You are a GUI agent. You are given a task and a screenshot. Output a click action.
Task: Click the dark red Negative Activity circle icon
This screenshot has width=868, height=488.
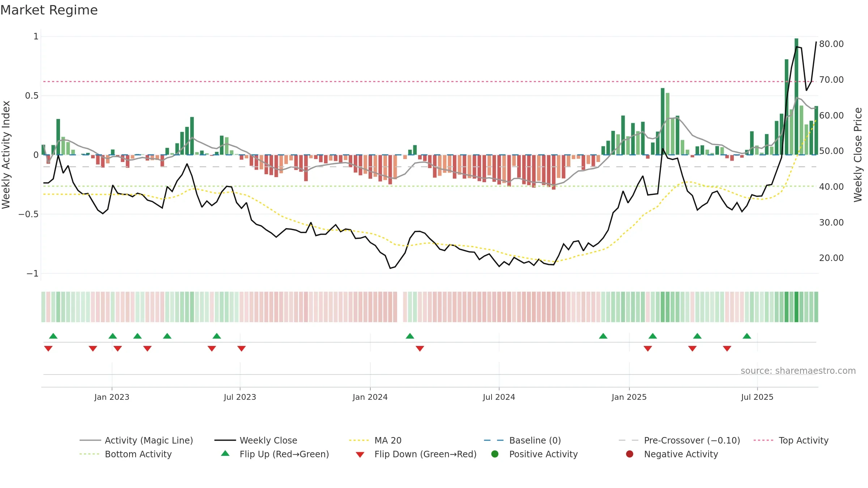point(630,454)
